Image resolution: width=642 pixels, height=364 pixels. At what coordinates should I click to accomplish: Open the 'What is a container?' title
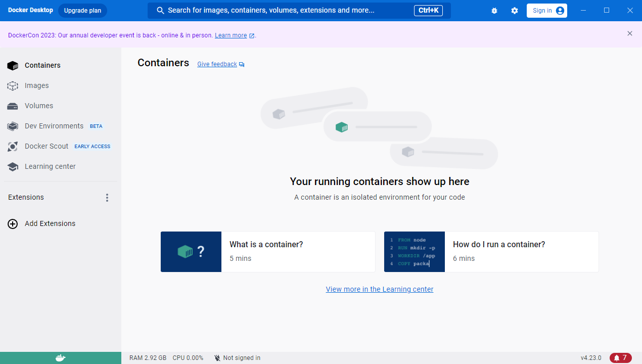coord(266,244)
